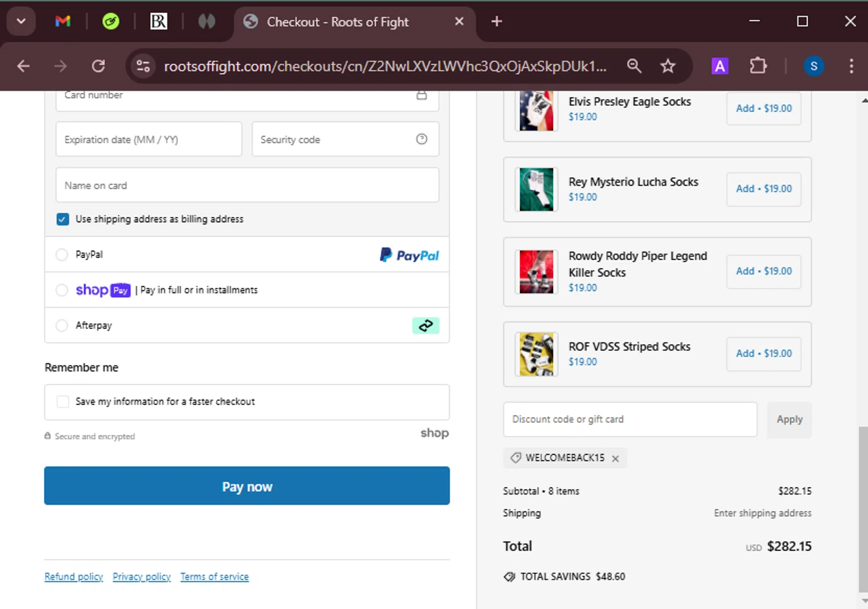Click the lock icon in Card number field
The image size is (868, 609).
[x=422, y=95]
